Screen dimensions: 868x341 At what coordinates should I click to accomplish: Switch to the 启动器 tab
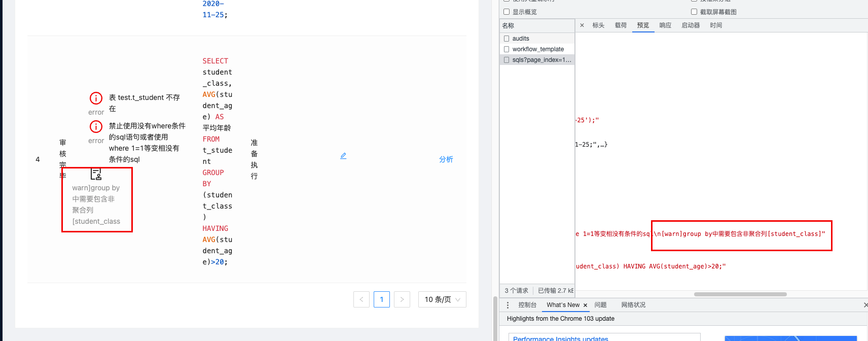coord(691,25)
